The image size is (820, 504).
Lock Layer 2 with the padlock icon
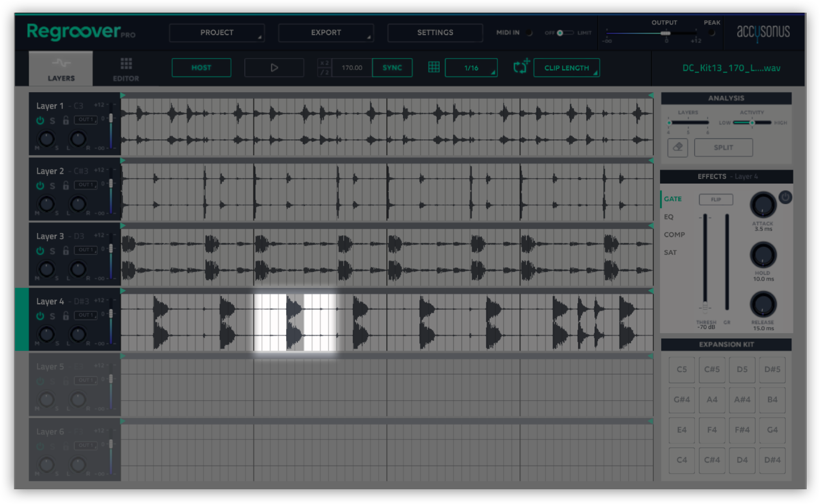click(66, 185)
